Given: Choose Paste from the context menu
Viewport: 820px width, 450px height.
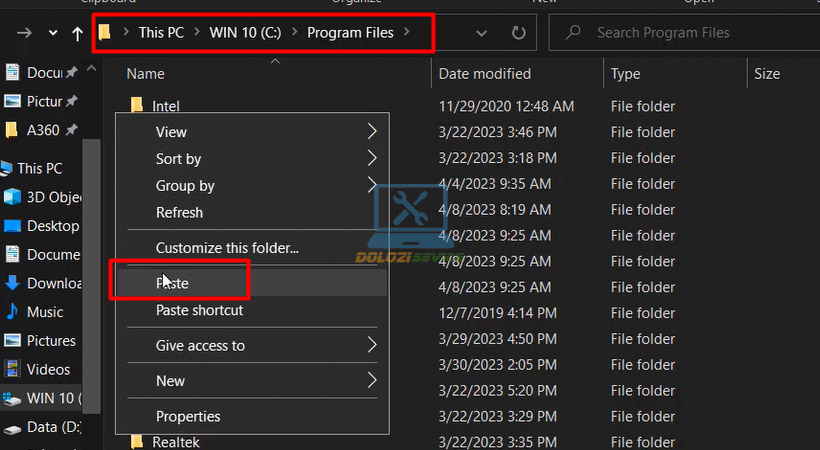Looking at the screenshot, I should click(172, 283).
